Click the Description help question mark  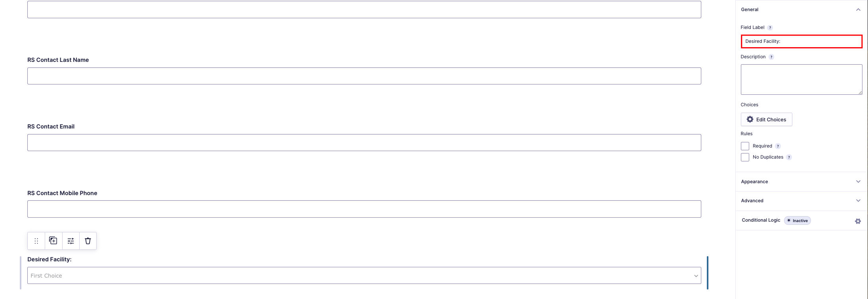[x=771, y=57]
